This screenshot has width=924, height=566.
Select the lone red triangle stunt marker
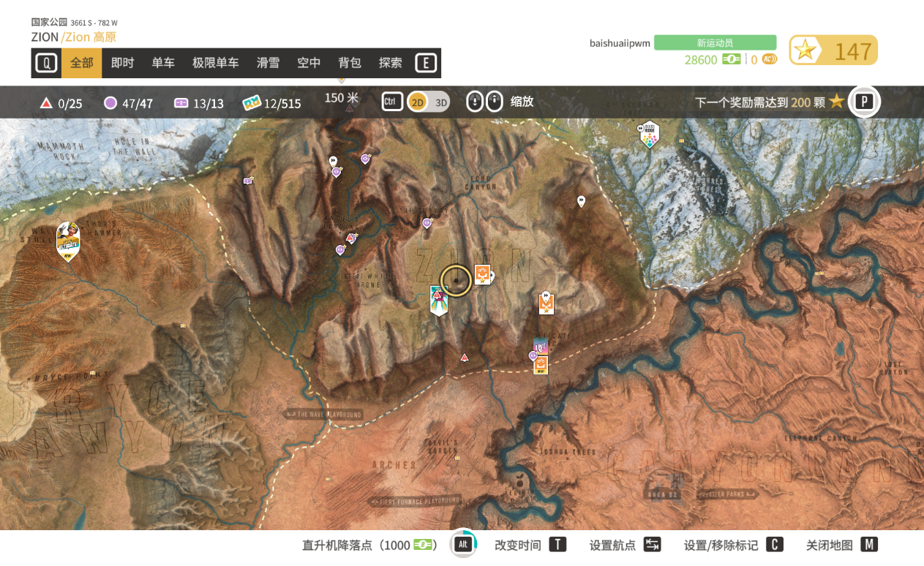[464, 358]
